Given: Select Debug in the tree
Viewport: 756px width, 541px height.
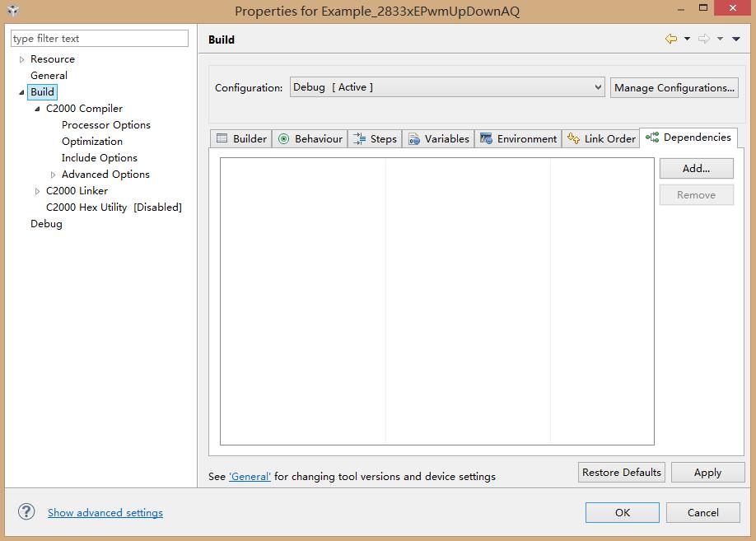Looking at the screenshot, I should tap(46, 224).
